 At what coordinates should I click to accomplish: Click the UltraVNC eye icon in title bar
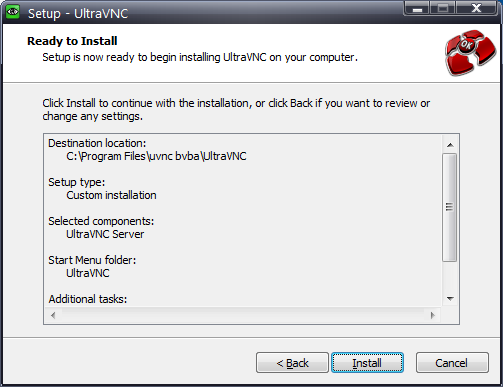pyautogui.click(x=13, y=12)
